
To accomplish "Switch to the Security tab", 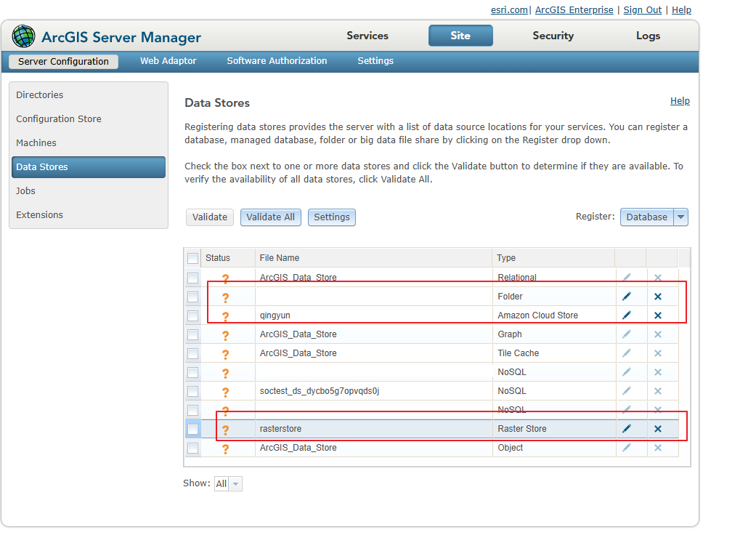I will 553,36.
